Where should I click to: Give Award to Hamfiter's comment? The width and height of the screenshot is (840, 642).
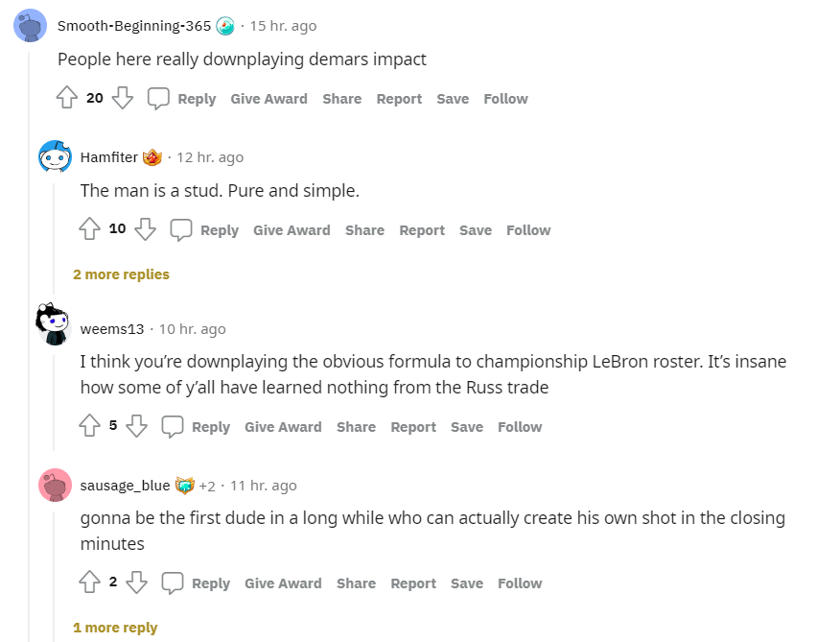[292, 230]
